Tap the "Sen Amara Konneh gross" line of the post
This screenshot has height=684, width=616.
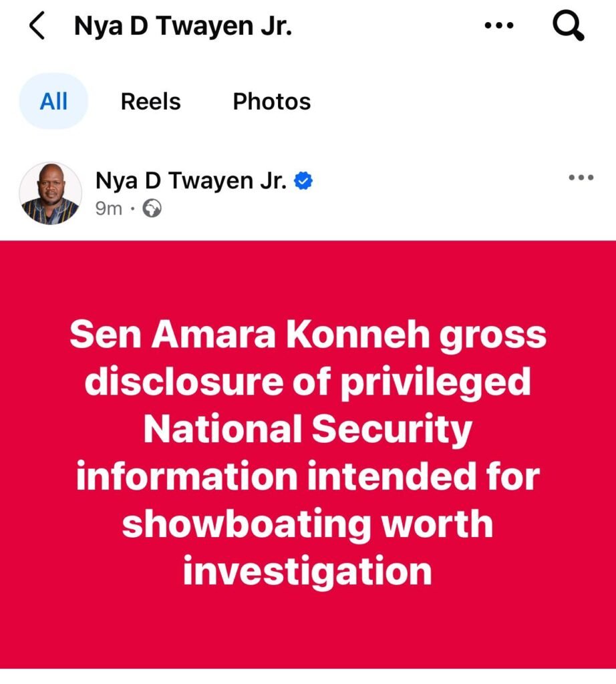coord(308,335)
